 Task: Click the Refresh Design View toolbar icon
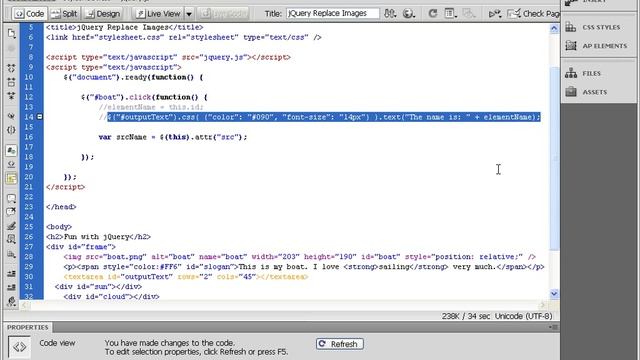coord(433,13)
